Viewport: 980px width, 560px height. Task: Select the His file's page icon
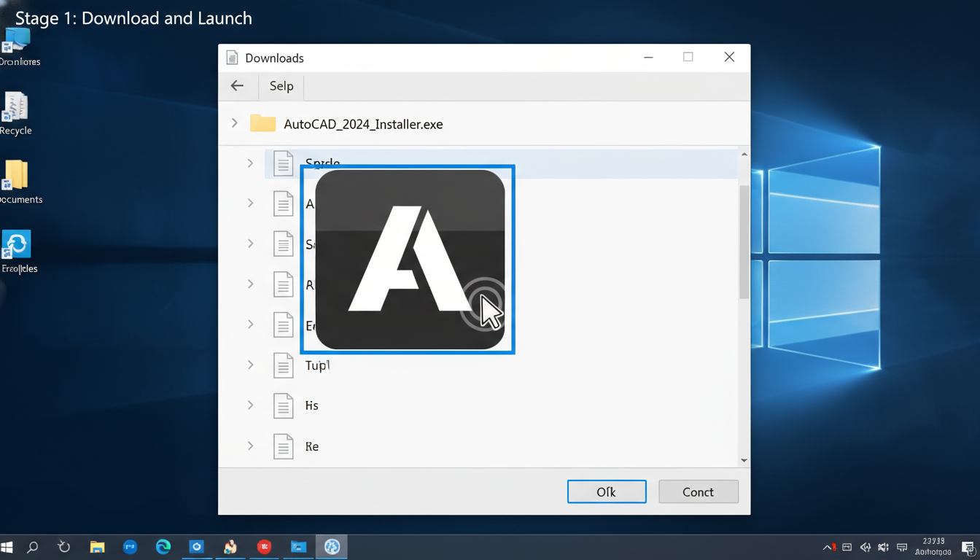(284, 405)
